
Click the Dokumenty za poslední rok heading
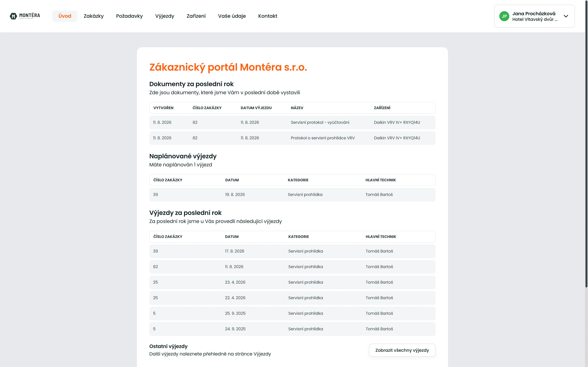point(191,84)
